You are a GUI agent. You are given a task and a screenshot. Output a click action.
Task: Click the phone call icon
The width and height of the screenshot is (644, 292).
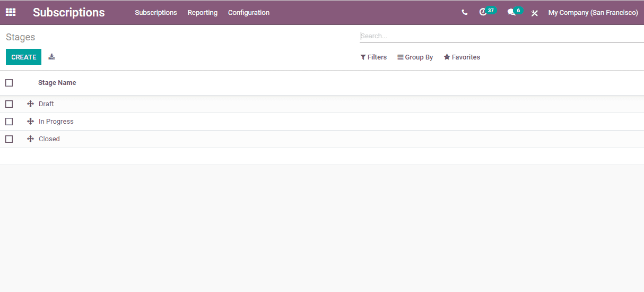465,12
